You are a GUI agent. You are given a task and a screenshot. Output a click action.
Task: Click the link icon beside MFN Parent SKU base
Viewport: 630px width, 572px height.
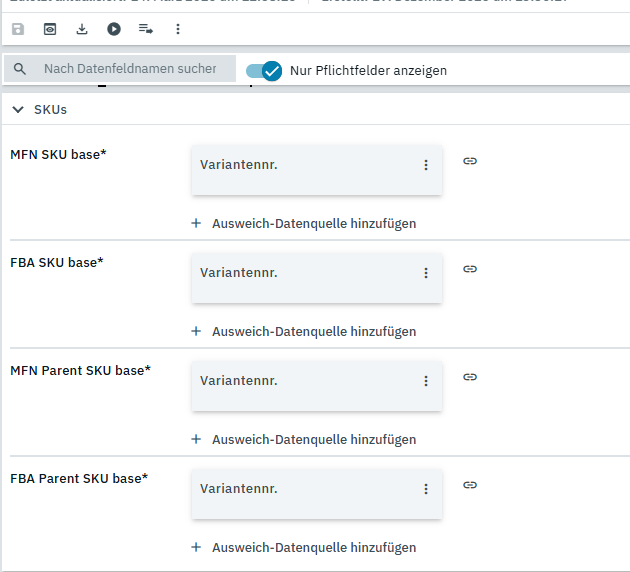coord(470,377)
